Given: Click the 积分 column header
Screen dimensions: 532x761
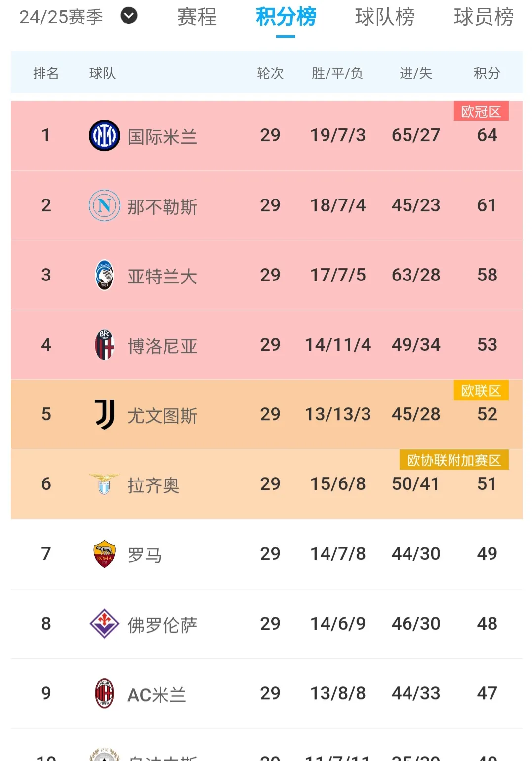Looking at the screenshot, I should coord(486,73).
